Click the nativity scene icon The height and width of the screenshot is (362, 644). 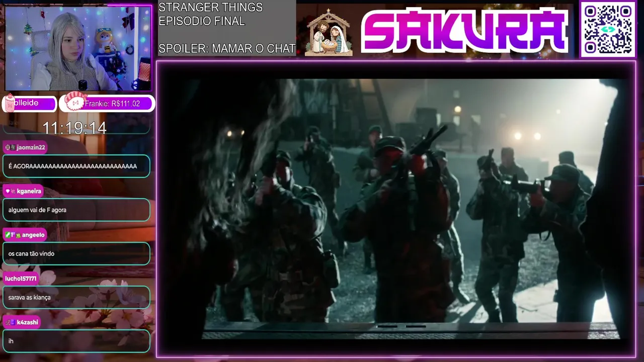click(x=328, y=32)
